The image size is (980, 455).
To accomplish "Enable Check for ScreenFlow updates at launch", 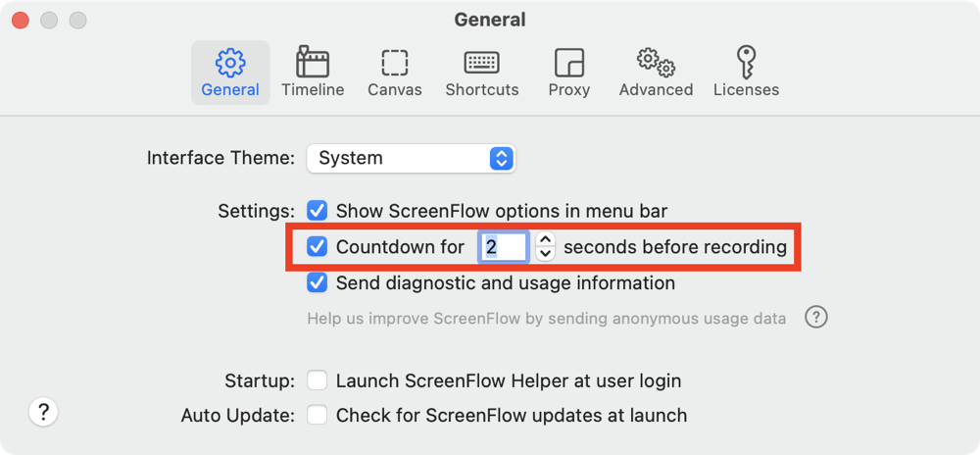I will point(317,415).
